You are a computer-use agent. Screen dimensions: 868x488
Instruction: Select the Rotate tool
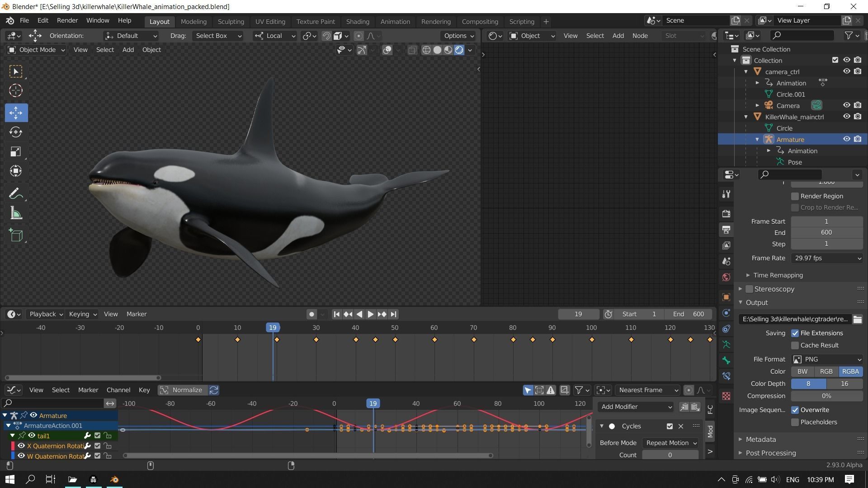[x=16, y=132]
